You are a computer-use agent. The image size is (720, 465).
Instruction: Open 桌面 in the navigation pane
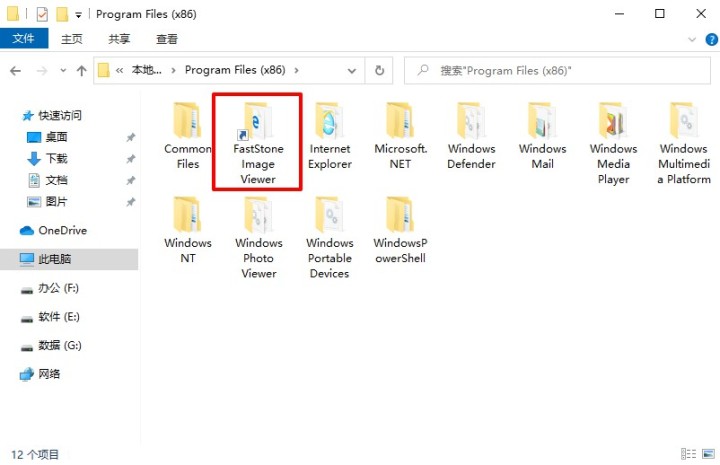(x=56, y=137)
